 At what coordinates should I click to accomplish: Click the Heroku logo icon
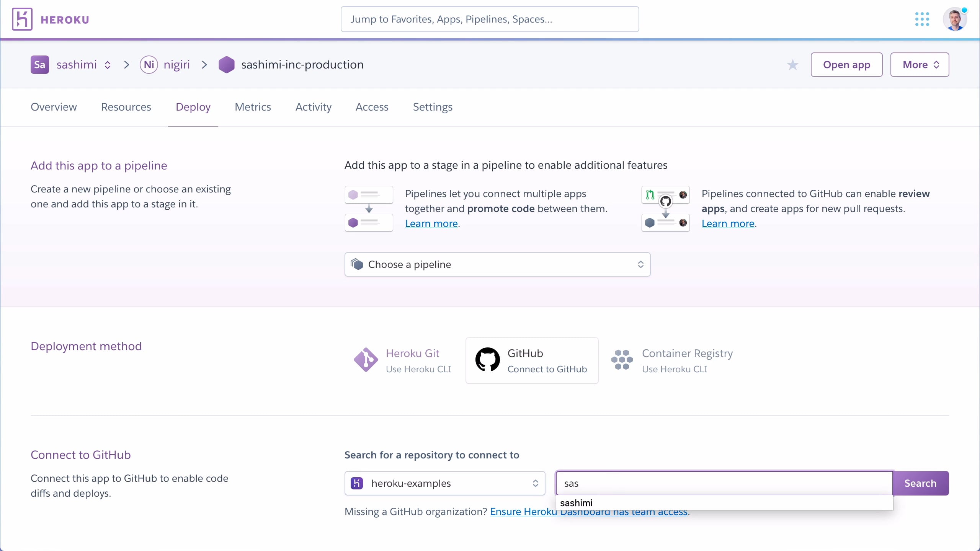[22, 19]
